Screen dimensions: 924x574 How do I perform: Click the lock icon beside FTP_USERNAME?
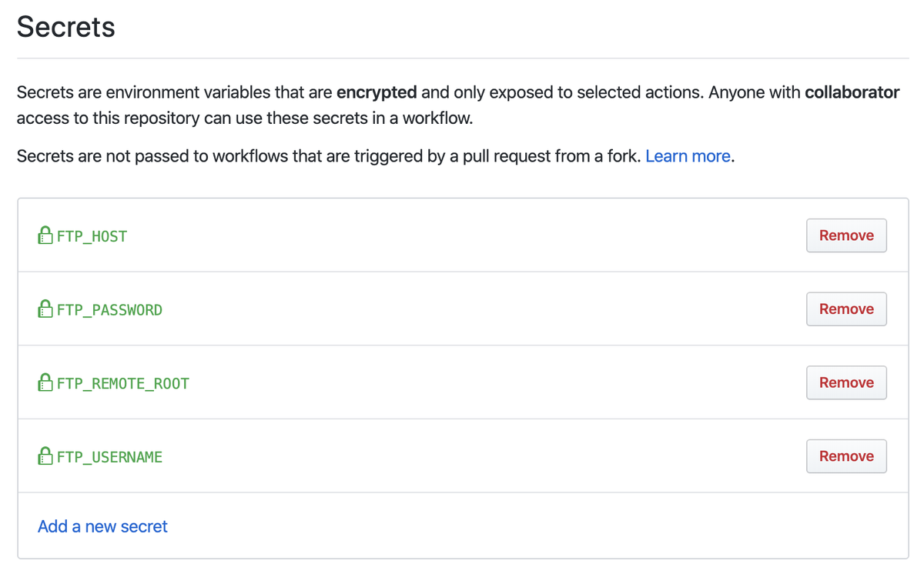coord(45,456)
